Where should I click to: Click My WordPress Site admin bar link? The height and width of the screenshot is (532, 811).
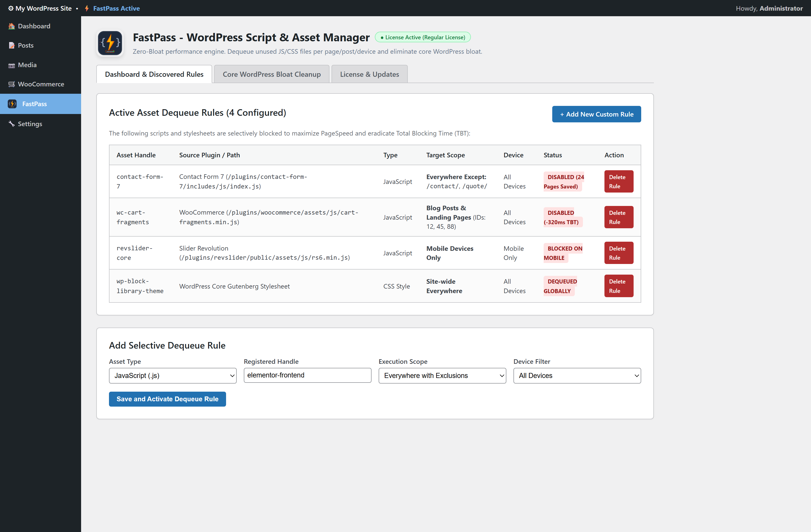(x=43, y=8)
